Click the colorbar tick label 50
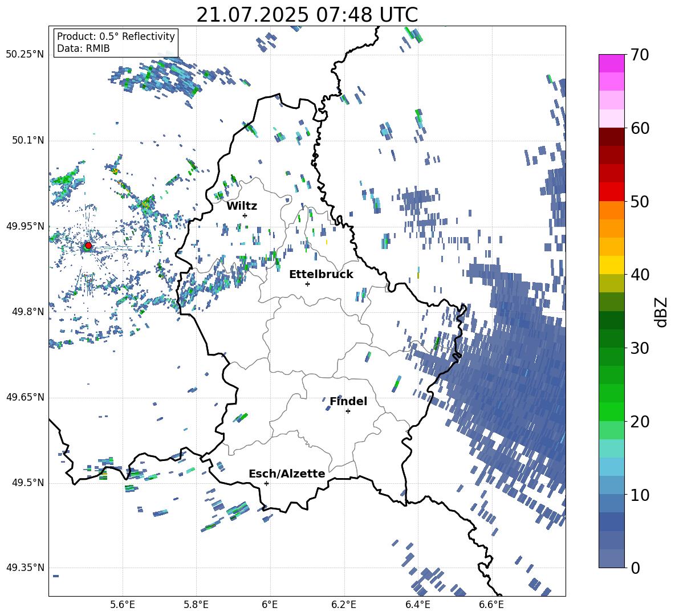 [x=639, y=201]
